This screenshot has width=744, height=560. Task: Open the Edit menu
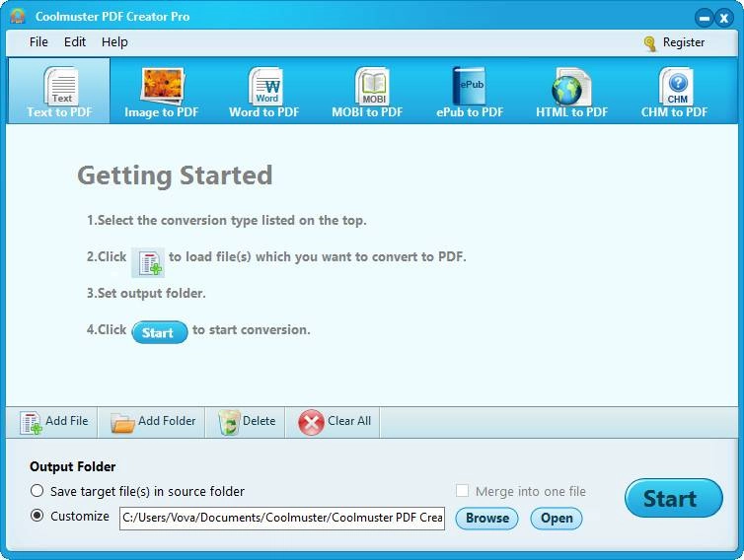(75, 42)
